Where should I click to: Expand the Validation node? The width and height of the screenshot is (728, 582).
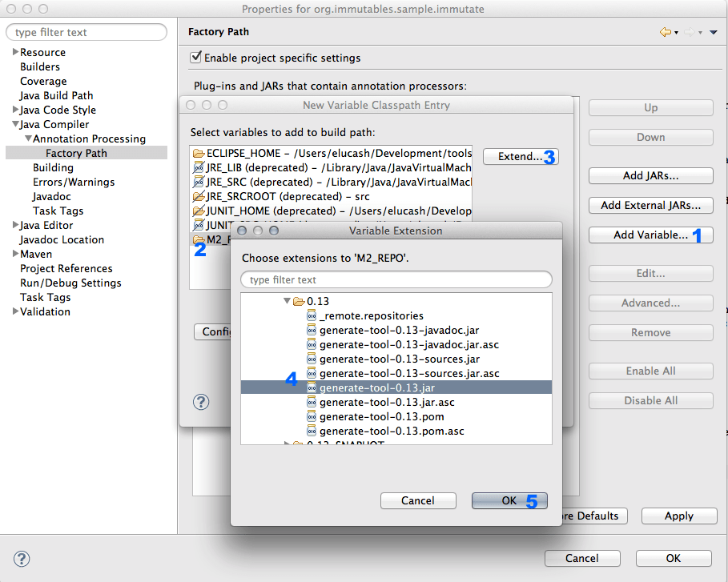coord(15,311)
